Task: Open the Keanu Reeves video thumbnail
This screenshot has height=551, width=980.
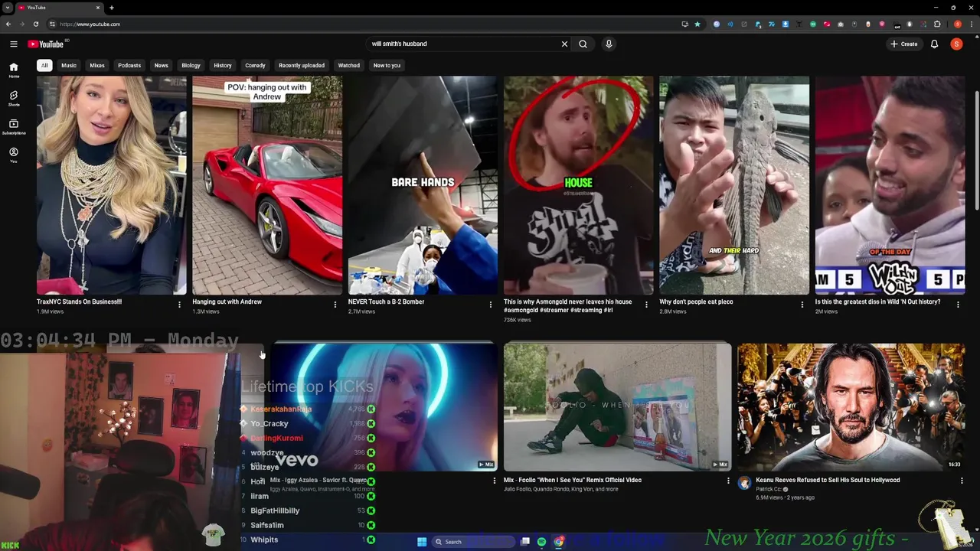Action: pyautogui.click(x=851, y=406)
